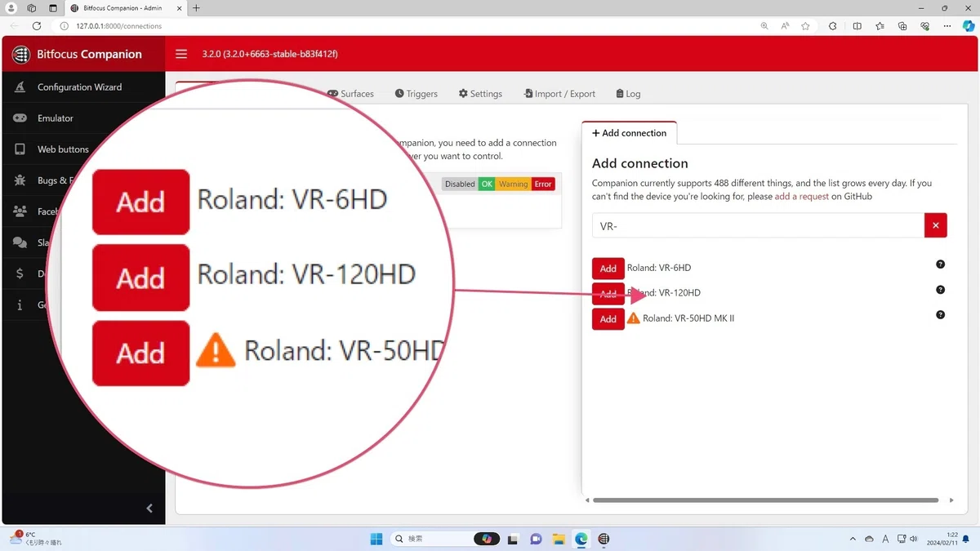
Task: Click the horizontal scrollbar in Add connection panel
Action: pos(765,500)
